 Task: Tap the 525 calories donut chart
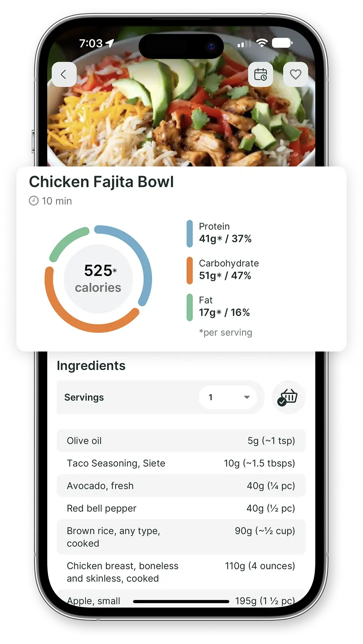pos(98,279)
